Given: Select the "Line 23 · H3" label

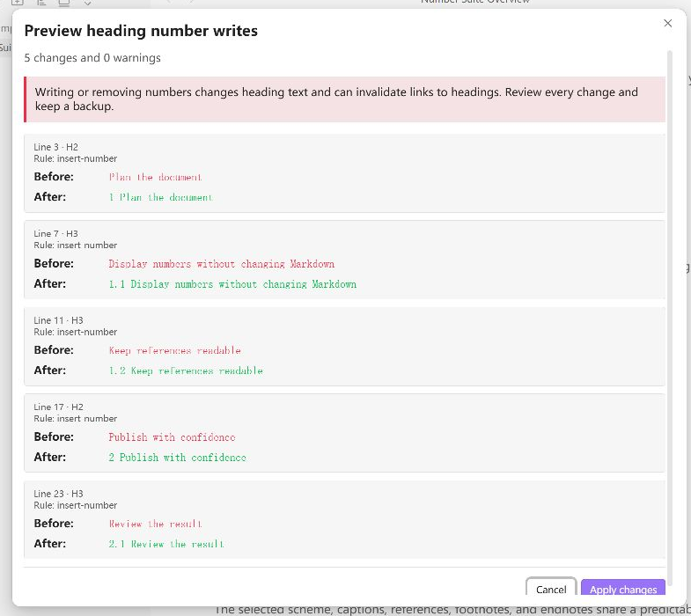Looking at the screenshot, I should 59,494.
